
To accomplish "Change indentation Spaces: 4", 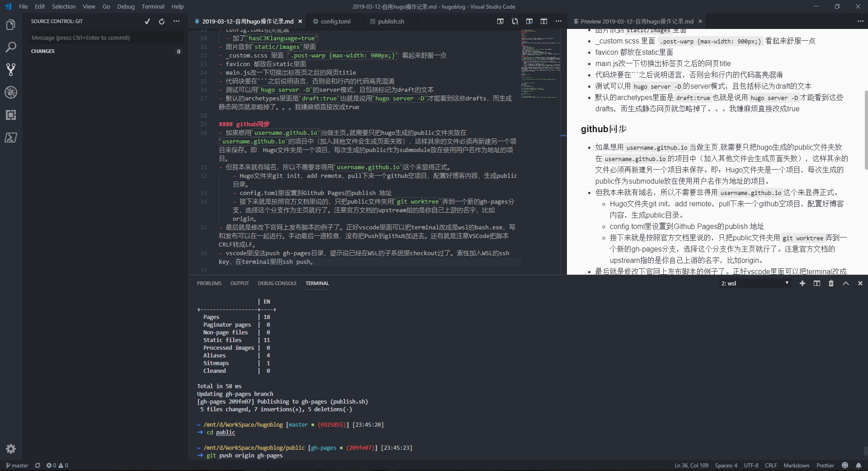I will (x=726, y=466).
